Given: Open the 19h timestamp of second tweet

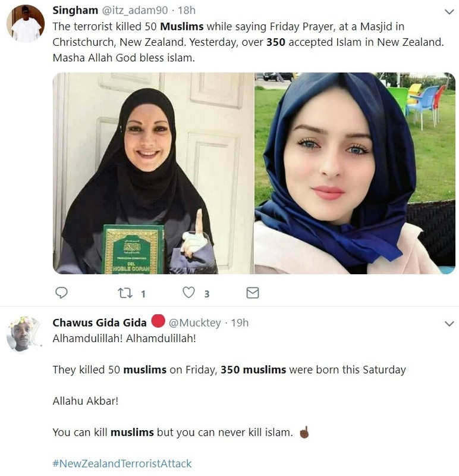Looking at the screenshot, I should [240, 322].
